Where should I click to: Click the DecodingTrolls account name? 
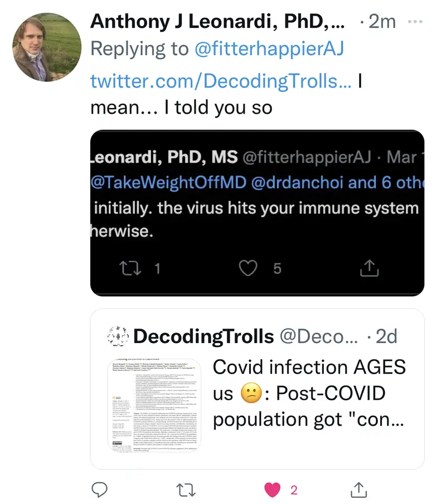203,336
